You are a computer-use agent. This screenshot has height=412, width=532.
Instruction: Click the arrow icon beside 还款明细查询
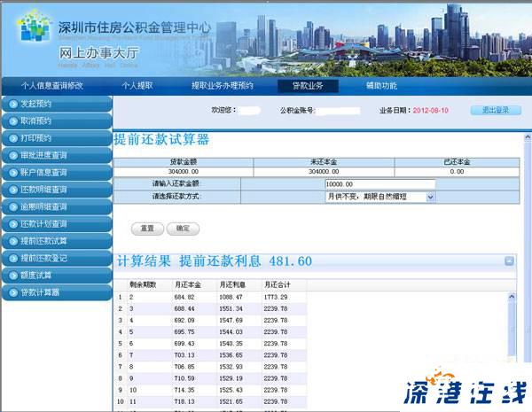[x=12, y=190]
